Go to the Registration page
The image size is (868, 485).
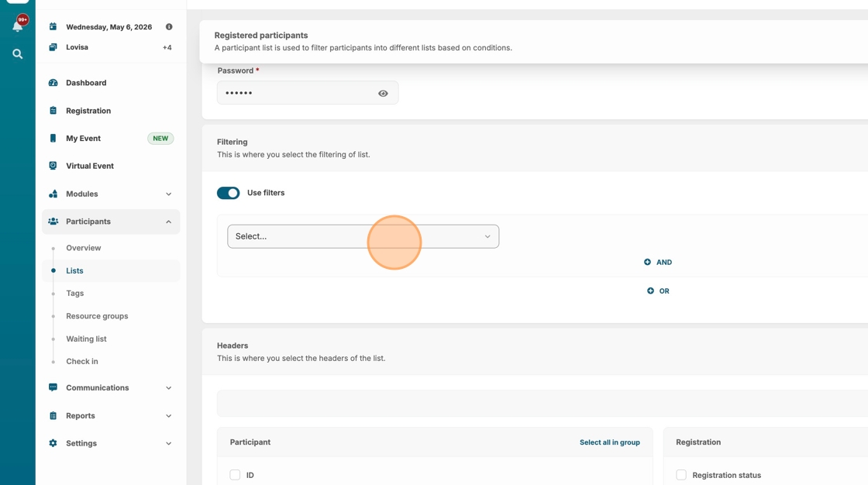[x=88, y=111]
